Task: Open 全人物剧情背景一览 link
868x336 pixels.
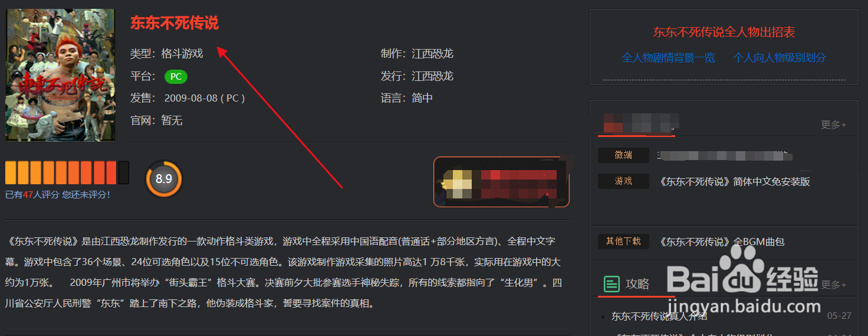Action: click(x=668, y=58)
